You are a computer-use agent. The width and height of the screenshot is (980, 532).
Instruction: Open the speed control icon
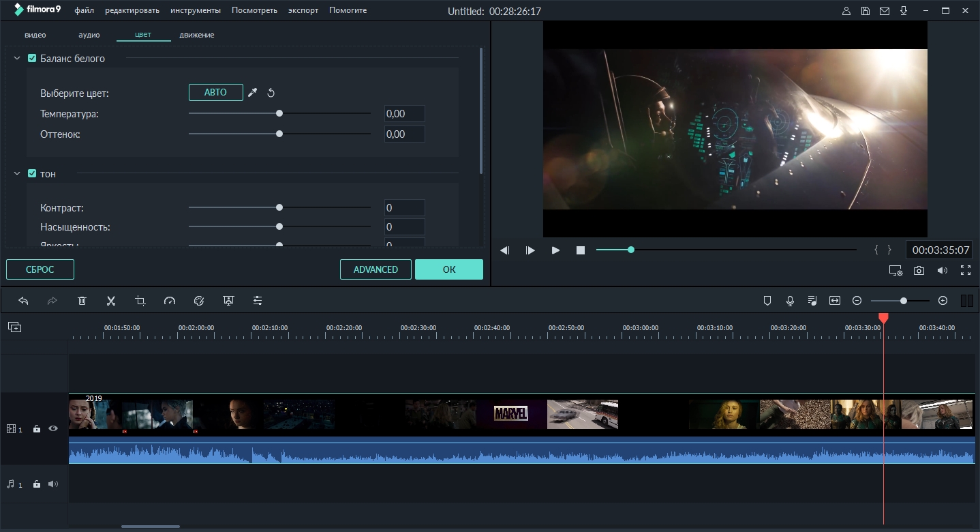tap(170, 301)
